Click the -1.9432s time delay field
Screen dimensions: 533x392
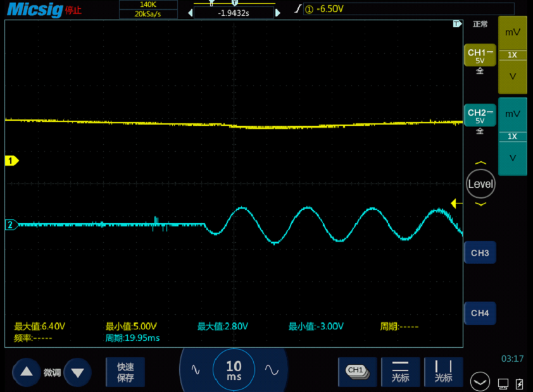(x=234, y=13)
